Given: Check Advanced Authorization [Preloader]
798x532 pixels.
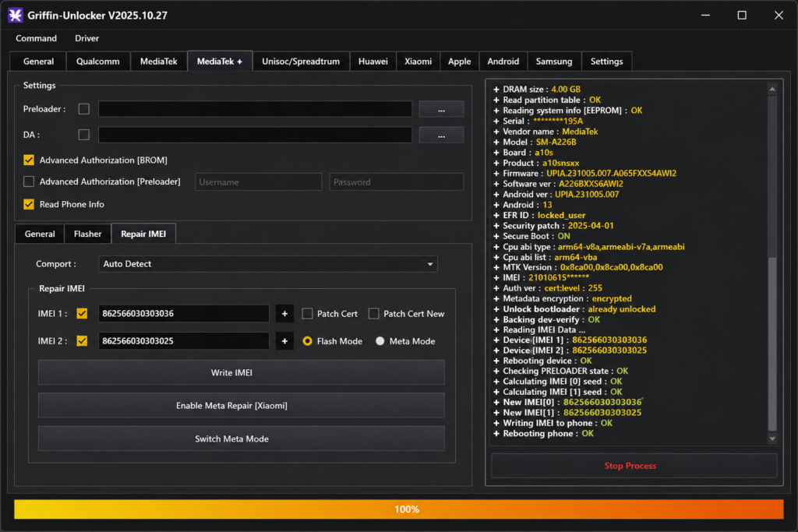Looking at the screenshot, I should coord(29,181).
